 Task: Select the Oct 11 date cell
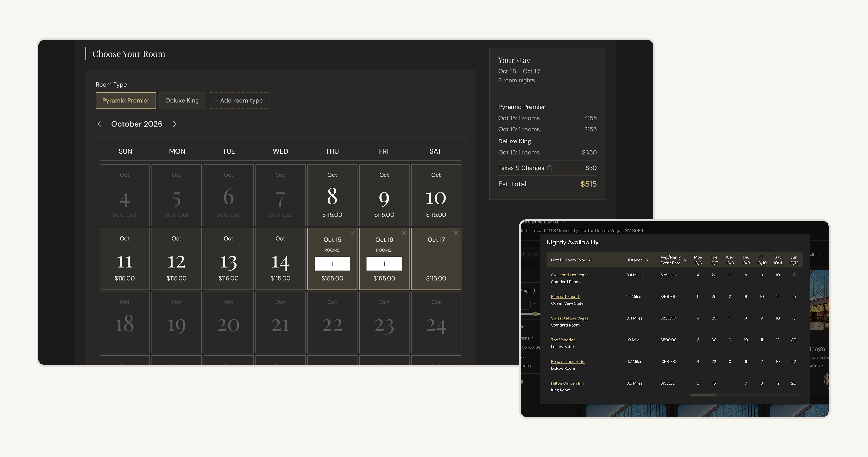125,259
